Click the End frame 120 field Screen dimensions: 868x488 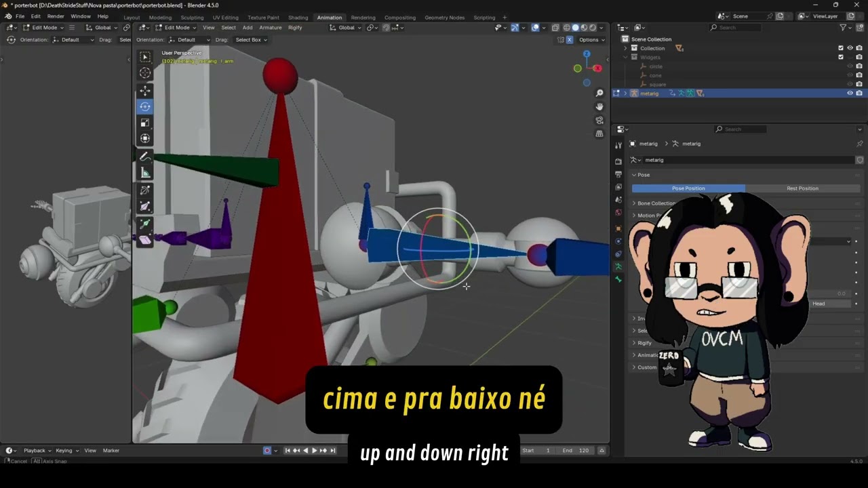coord(575,450)
